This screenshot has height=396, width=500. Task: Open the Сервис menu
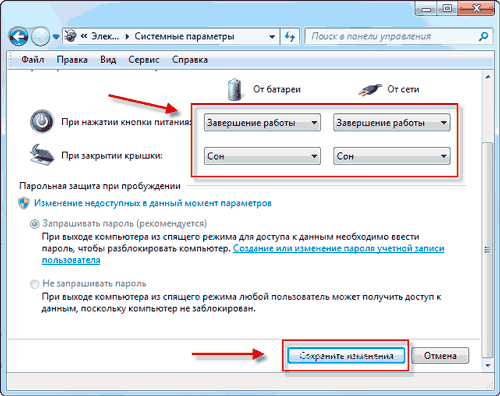point(144,60)
